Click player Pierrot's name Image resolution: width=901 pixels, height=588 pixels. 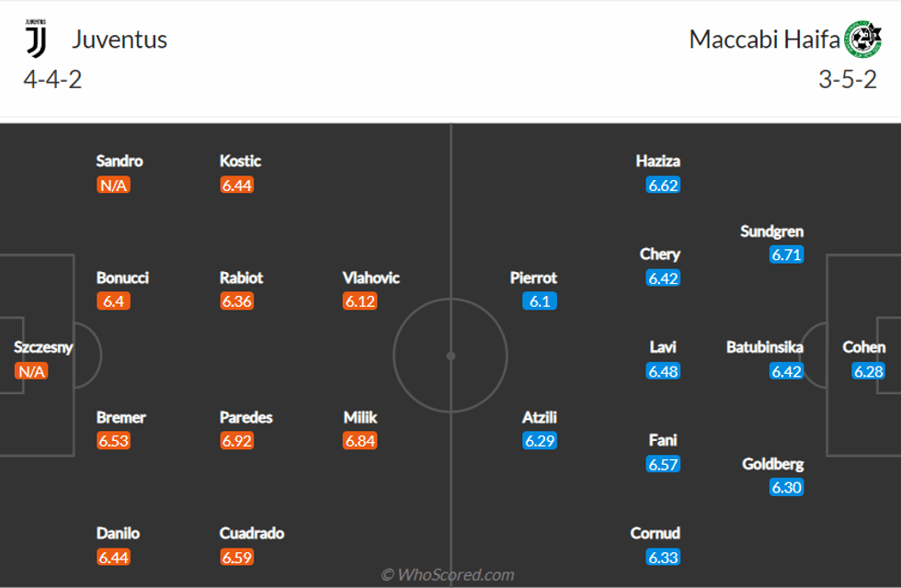pyautogui.click(x=533, y=277)
